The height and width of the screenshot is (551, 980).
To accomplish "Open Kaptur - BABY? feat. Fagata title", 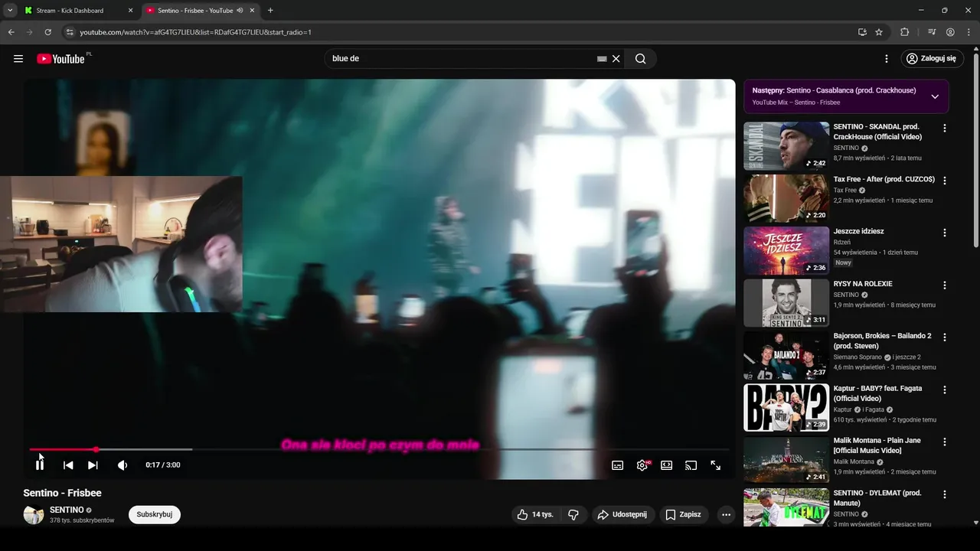I will pos(877,393).
